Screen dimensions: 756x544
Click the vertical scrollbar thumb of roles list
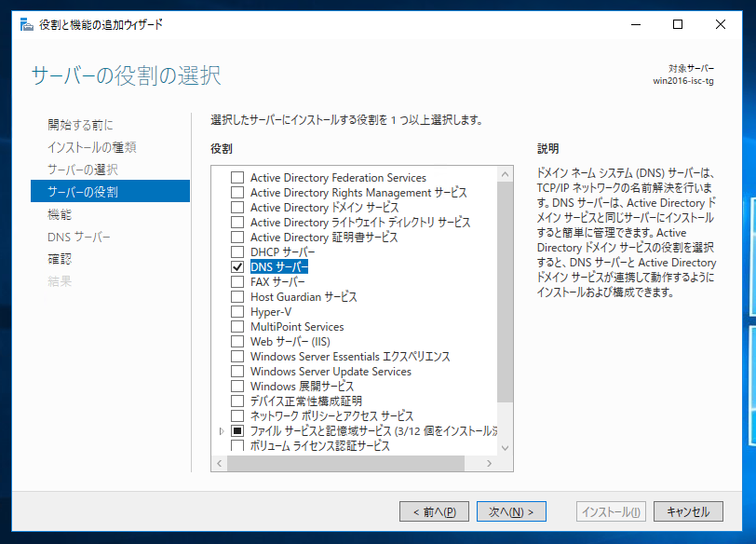[505, 292]
